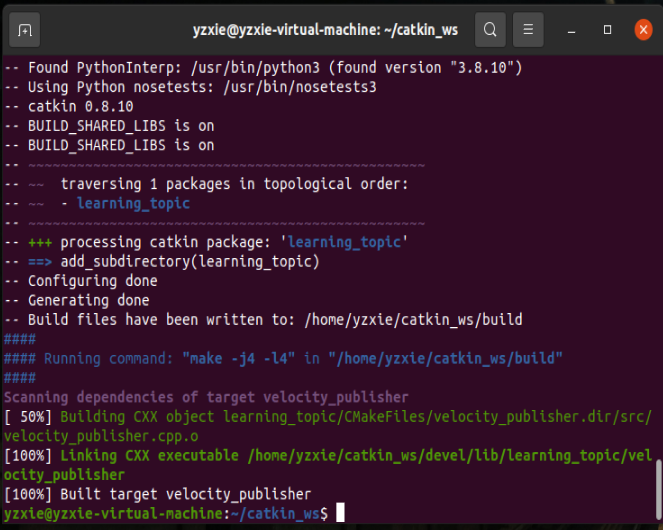Click second 'BUILD_SHARED_LIBS is on' line

[x=109, y=145]
